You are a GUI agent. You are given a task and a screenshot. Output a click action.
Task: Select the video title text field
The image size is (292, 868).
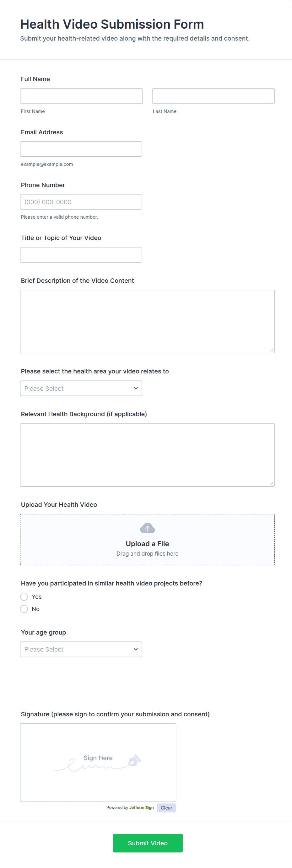[81, 255]
